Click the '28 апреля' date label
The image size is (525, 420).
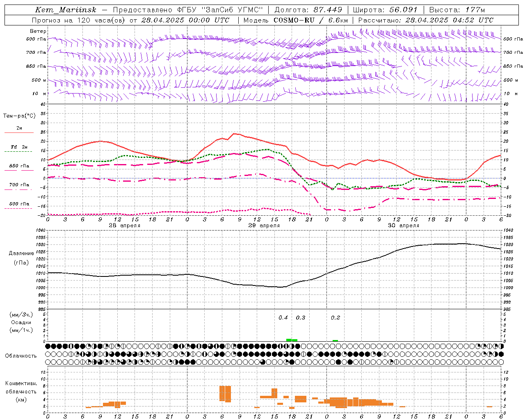click(124, 226)
